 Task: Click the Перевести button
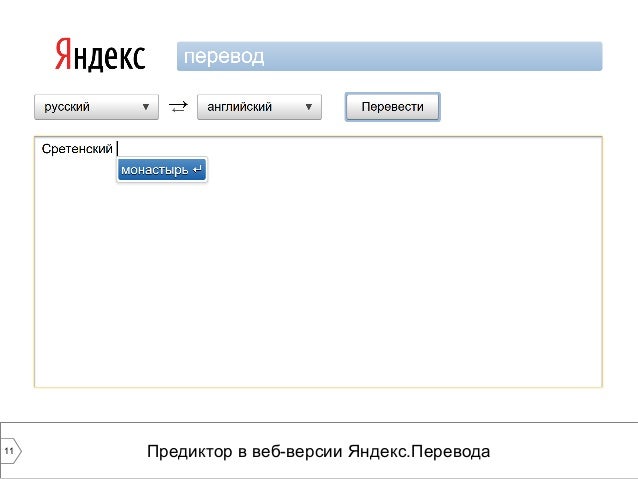[x=393, y=107]
